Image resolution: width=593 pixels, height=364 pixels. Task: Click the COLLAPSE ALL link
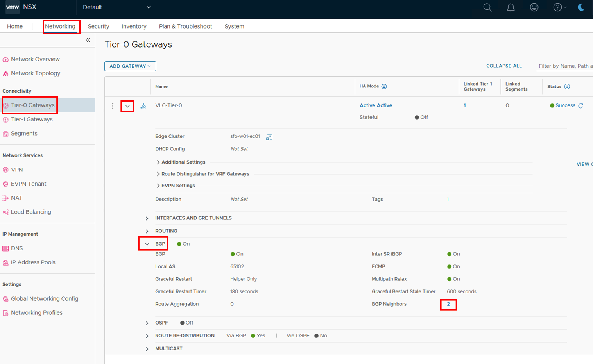coord(504,66)
